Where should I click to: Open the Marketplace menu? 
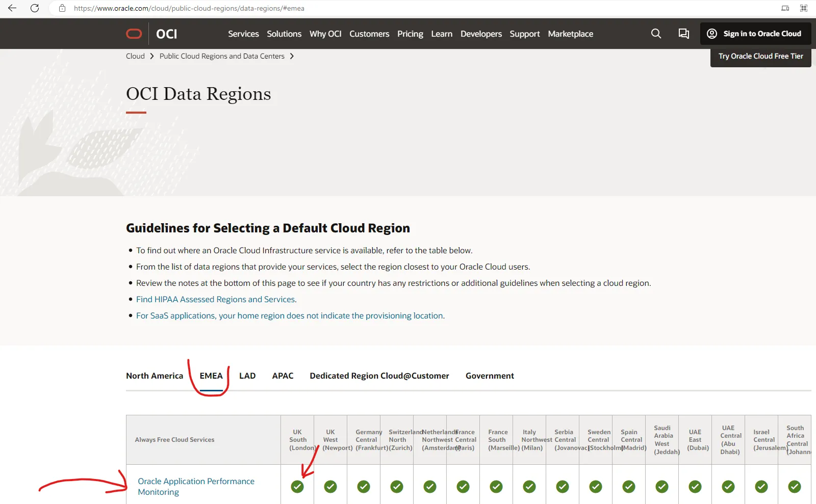point(571,34)
